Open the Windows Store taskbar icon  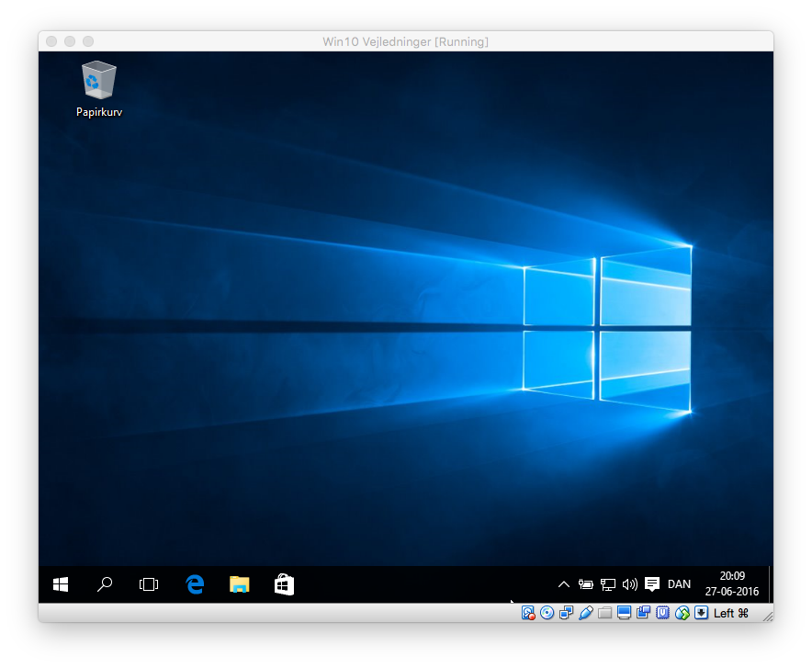pyautogui.click(x=284, y=584)
